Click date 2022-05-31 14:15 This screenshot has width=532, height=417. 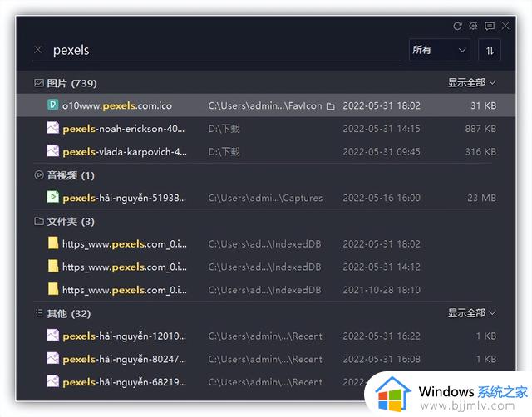coord(382,129)
